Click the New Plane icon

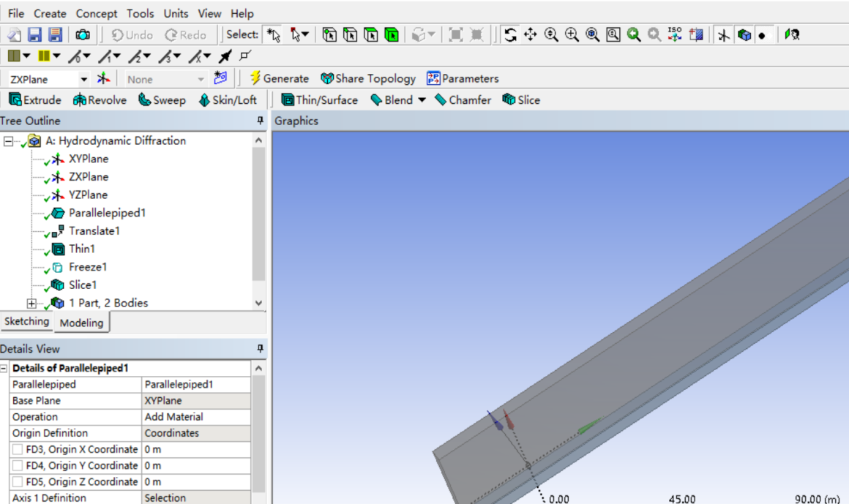(104, 78)
